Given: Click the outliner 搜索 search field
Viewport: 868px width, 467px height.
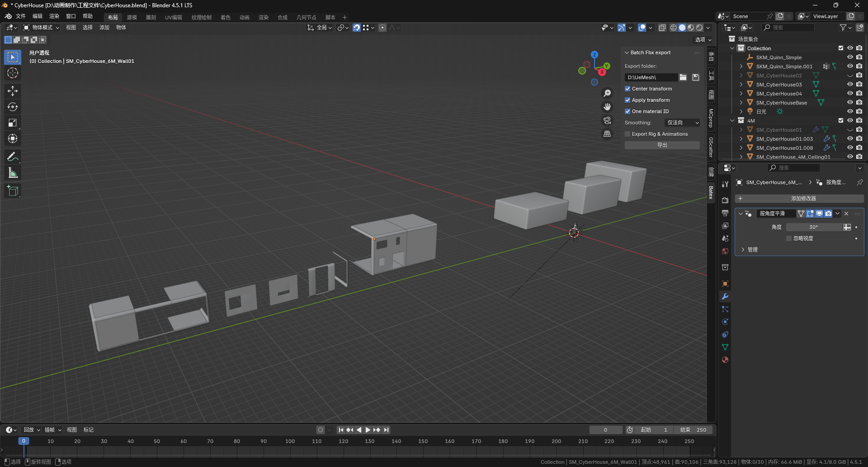Looking at the screenshot, I should click(788, 28).
